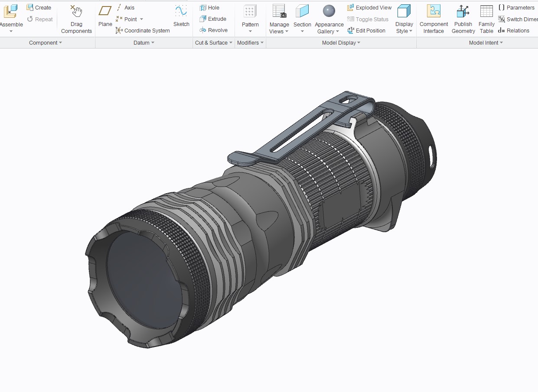Expand the Datum group menu
Viewport: 538px width, 392px height.
click(x=143, y=42)
